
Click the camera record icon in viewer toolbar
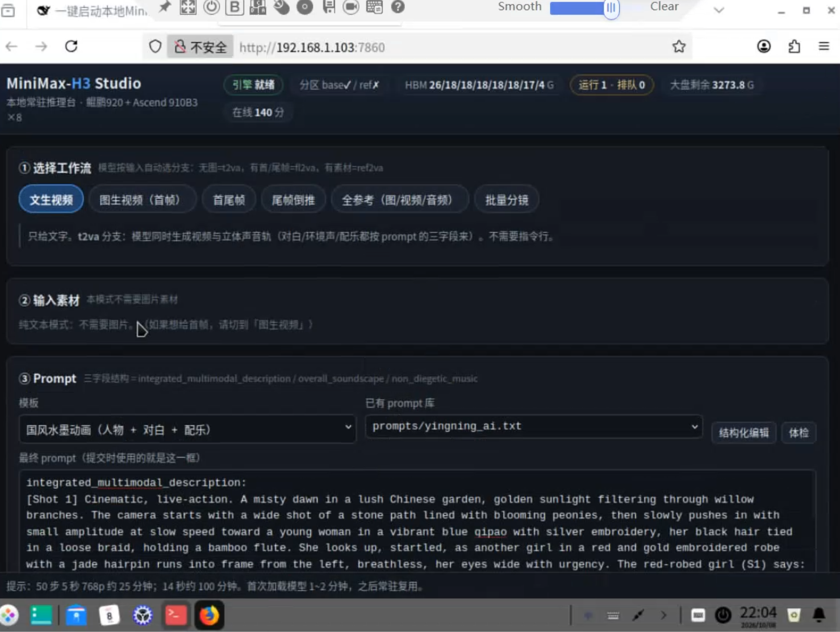[x=351, y=7]
